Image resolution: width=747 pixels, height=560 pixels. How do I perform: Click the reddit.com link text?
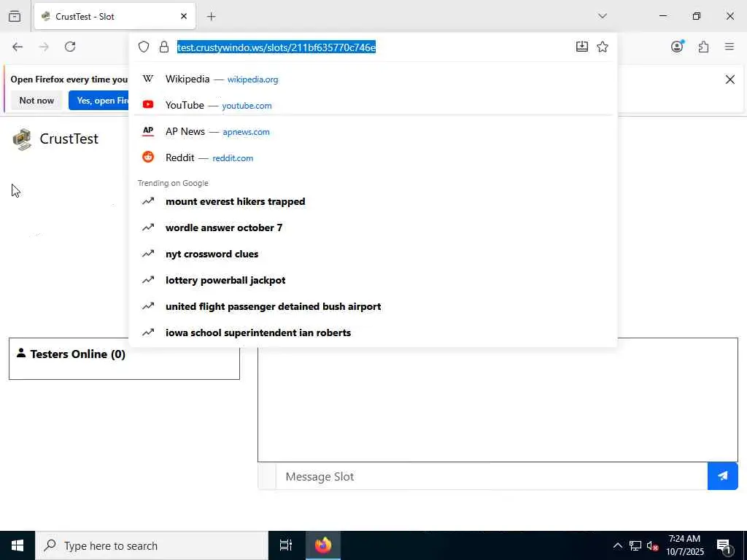click(x=233, y=158)
